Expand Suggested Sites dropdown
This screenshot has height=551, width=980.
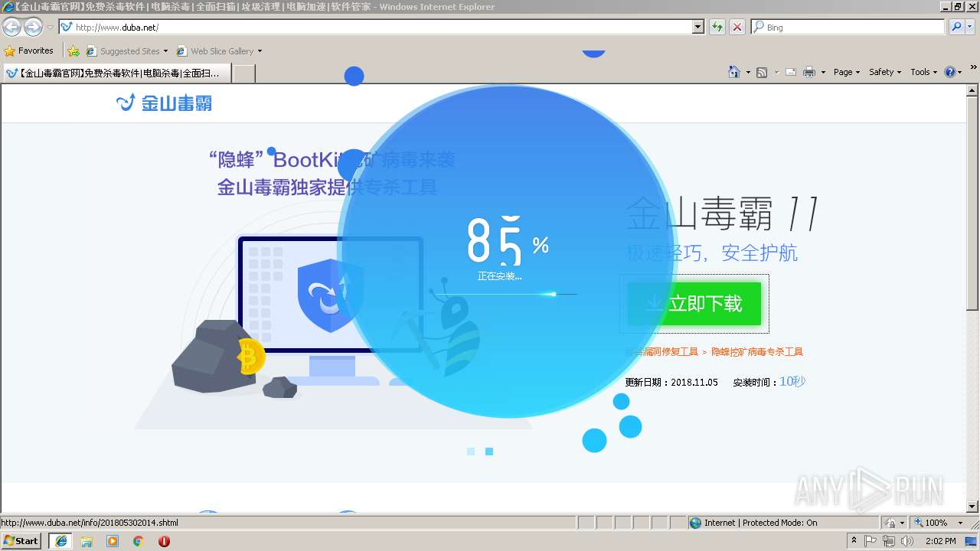pos(165,51)
